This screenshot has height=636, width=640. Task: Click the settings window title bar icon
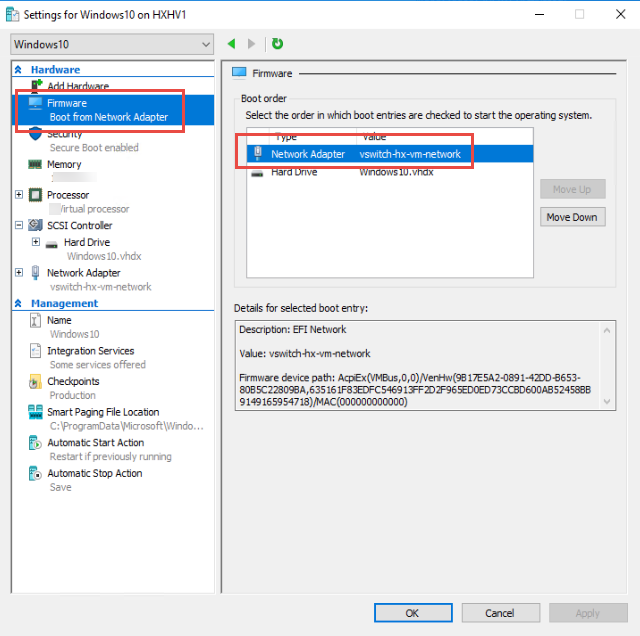[x=12, y=15]
